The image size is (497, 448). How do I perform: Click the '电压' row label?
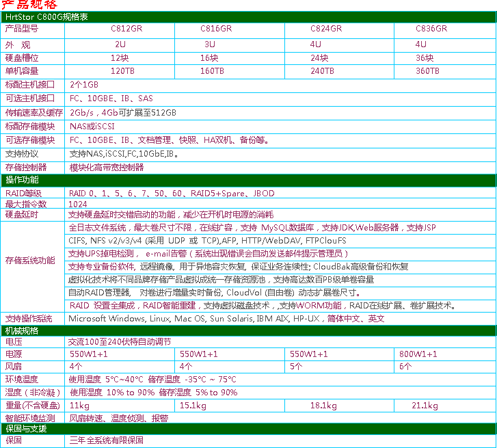[x=14, y=342]
